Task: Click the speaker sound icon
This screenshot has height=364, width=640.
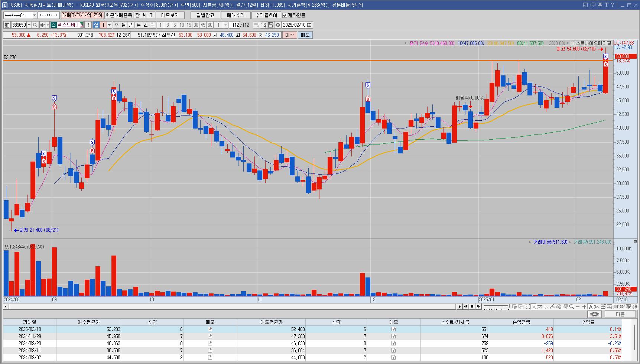Action: (42, 25)
